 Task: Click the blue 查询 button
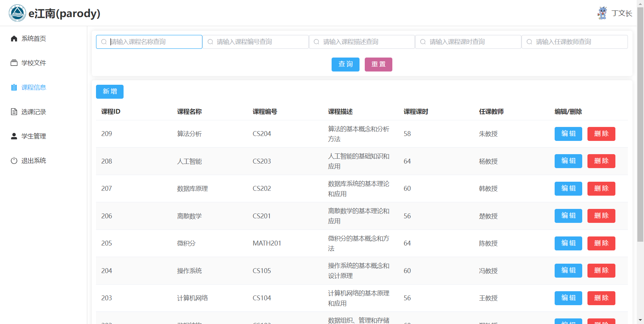(x=346, y=65)
